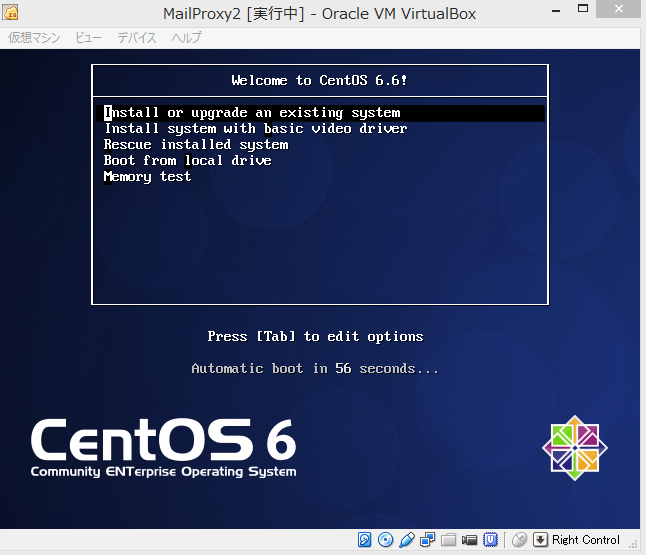Open the ヘルプ menu
The image size is (646, 555).
click(x=187, y=38)
